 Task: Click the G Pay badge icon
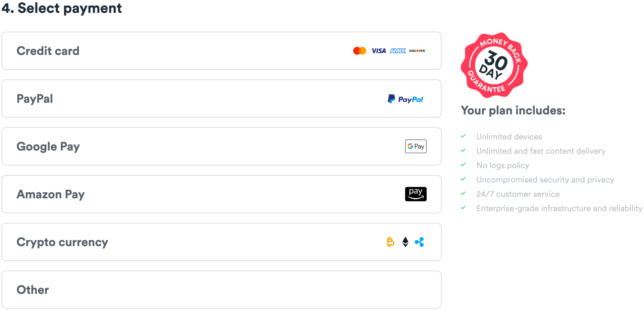(x=416, y=146)
